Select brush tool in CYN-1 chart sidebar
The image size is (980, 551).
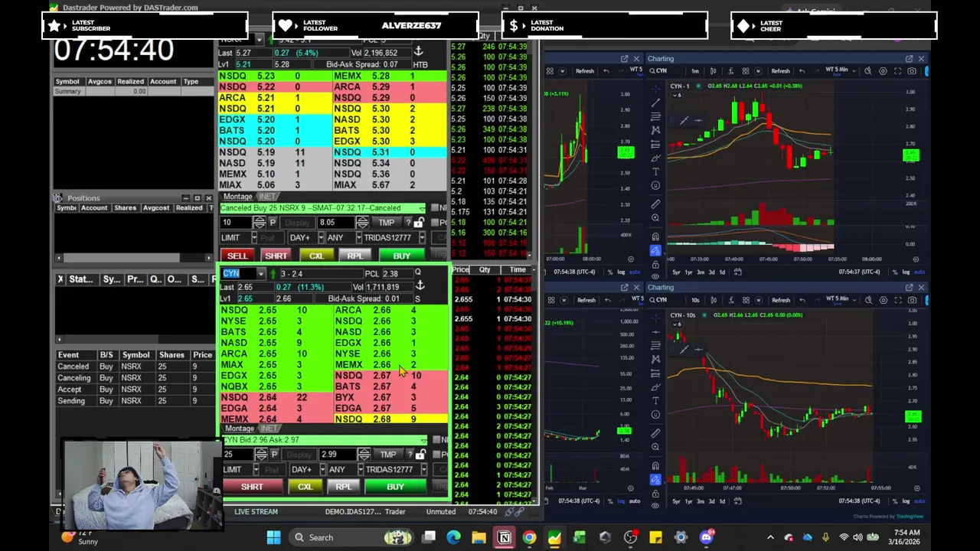pyautogui.click(x=655, y=158)
